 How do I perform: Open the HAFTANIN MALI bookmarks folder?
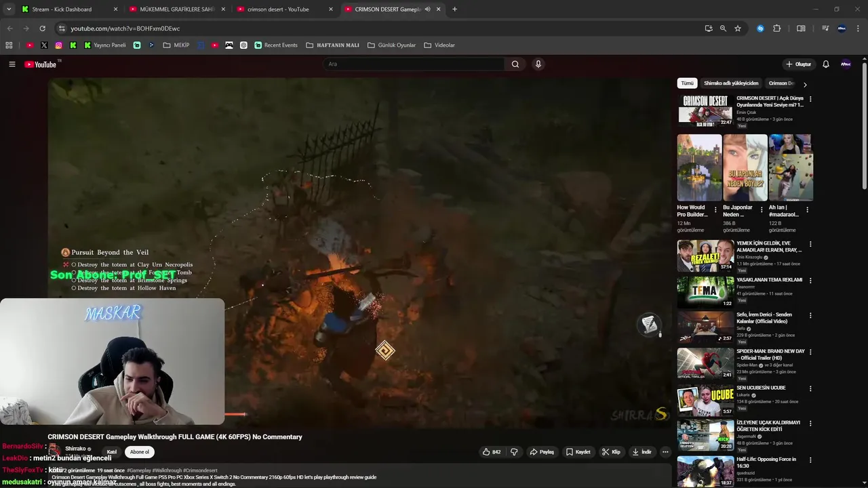point(332,45)
